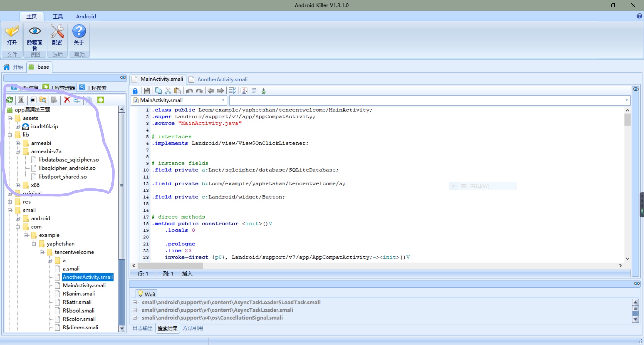
Task: Collapse the armeabi-v7a folder
Action: (18, 151)
